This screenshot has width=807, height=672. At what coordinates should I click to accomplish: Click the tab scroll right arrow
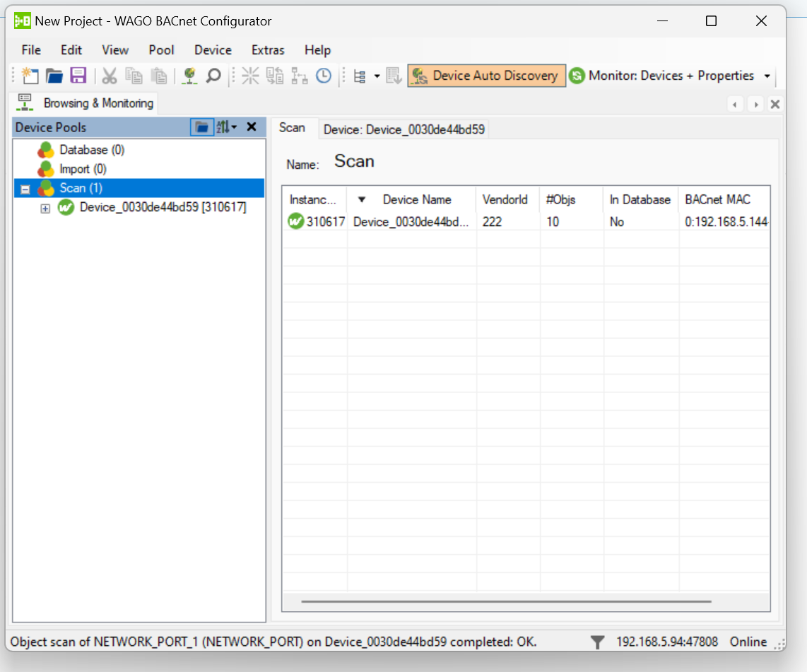[x=755, y=105]
